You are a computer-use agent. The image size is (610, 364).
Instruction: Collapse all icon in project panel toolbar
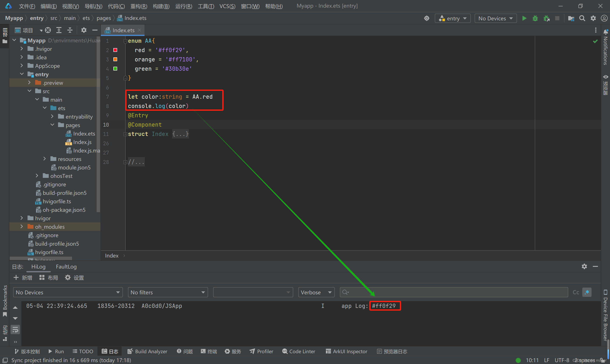tap(70, 30)
